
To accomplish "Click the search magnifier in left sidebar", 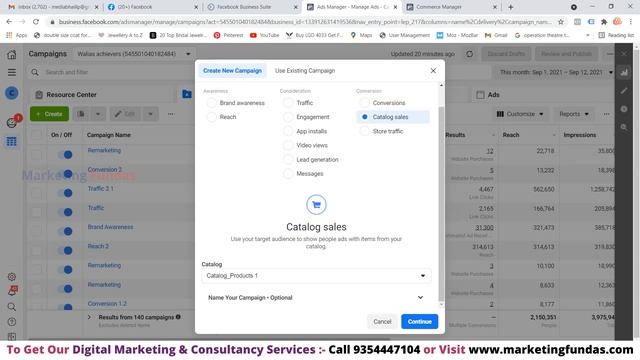I will point(12,307).
